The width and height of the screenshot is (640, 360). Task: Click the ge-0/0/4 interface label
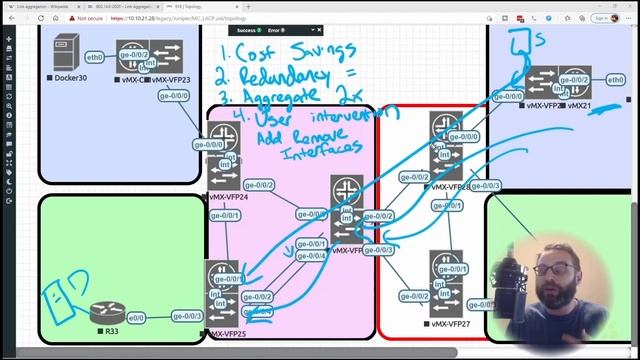pyautogui.click(x=311, y=256)
